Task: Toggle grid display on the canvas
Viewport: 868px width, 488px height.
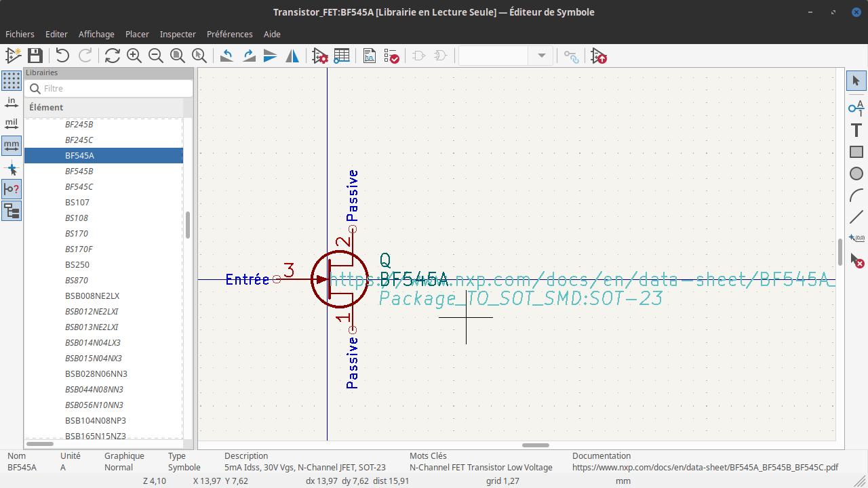Action: pyautogui.click(x=12, y=81)
